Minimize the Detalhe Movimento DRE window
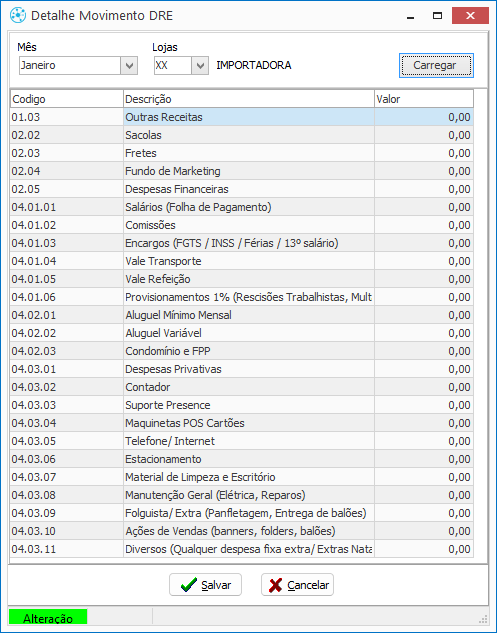497x633 pixels. 411,16
